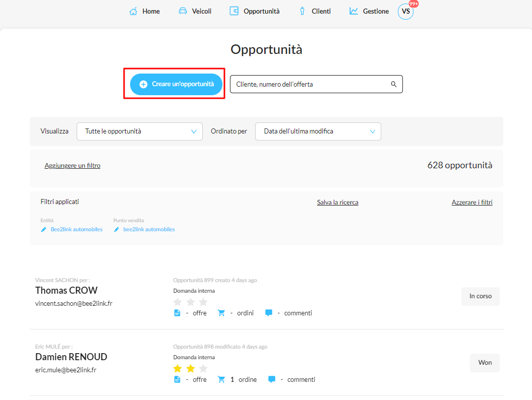Click the Clienti person icon
532x400 pixels.
[x=302, y=11]
